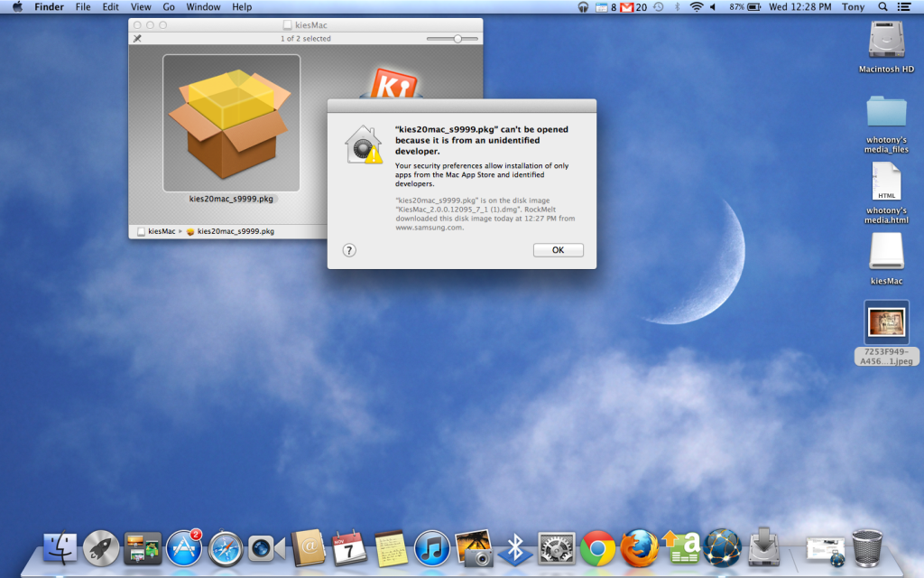This screenshot has width=924, height=578.
Task: Open the Trash in the Dock
Action: [x=867, y=548]
